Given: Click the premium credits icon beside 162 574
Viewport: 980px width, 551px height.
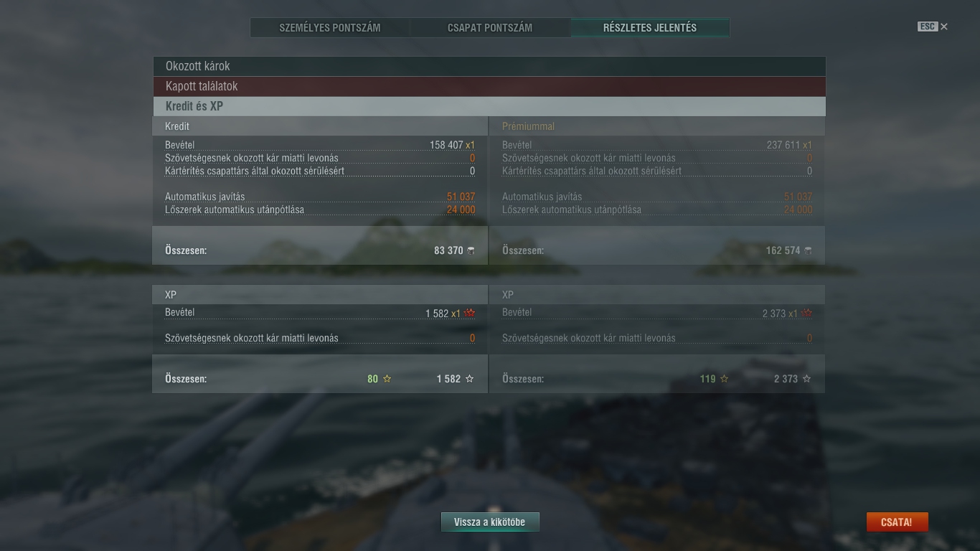Looking at the screenshot, I should tap(808, 250).
